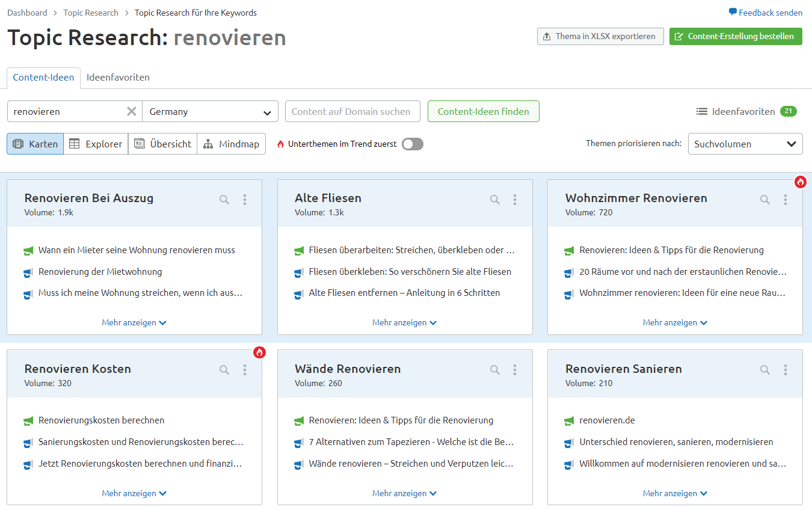
Task: Click blue megaphone beside 'Alte Fliesen entfernen'
Action: (299, 293)
